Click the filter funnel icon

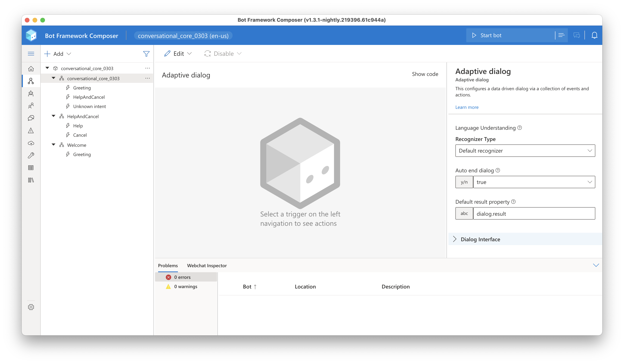pos(146,54)
